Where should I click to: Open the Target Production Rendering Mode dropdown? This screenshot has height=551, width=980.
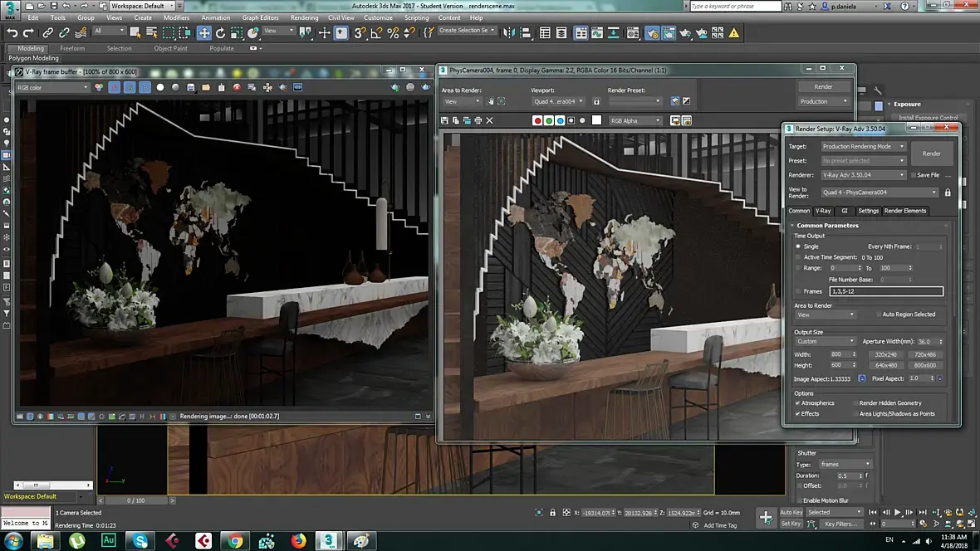tap(864, 147)
